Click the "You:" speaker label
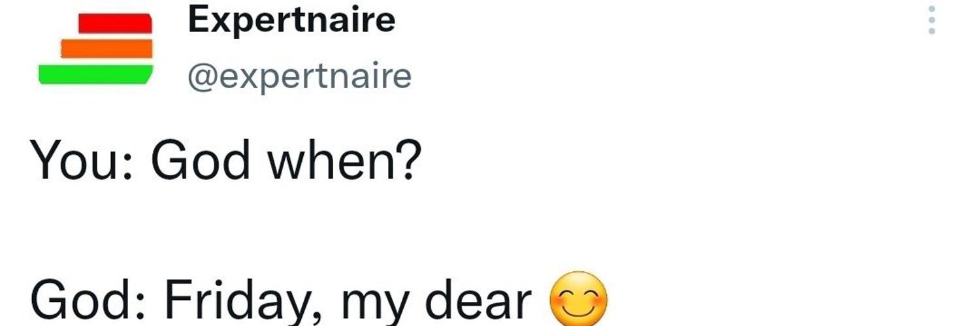The height and width of the screenshot is (326, 980). (x=83, y=161)
